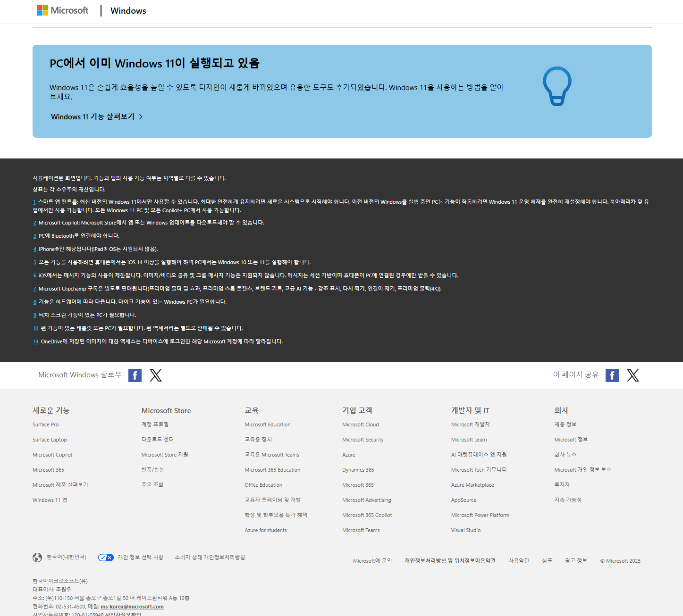Open 소비자 상태 개인정보처리방침 link
This screenshot has height=616, width=683.
pyautogui.click(x=210, y=558)
